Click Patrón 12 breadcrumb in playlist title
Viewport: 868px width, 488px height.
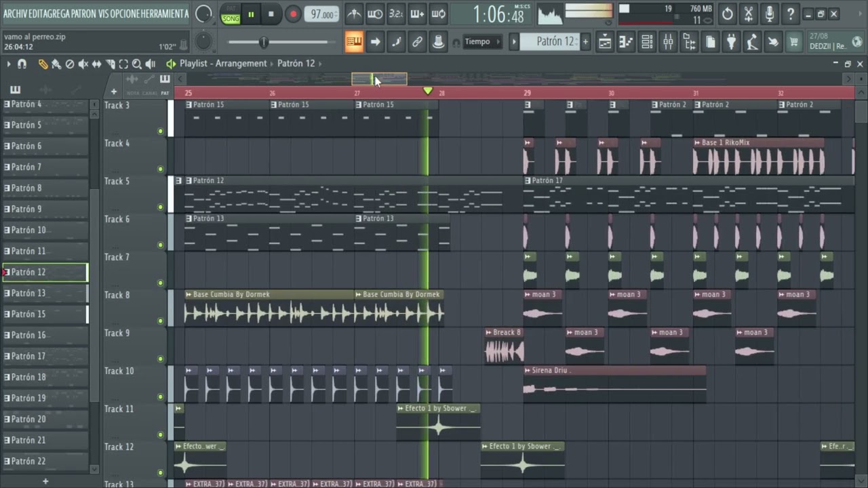click(x=296, y=63)
